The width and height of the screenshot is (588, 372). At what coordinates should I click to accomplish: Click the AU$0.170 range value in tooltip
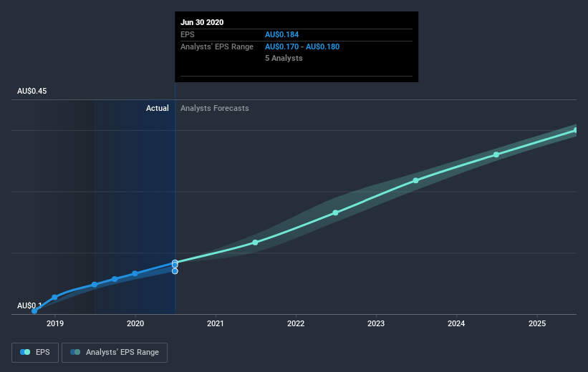click(281, 46)
